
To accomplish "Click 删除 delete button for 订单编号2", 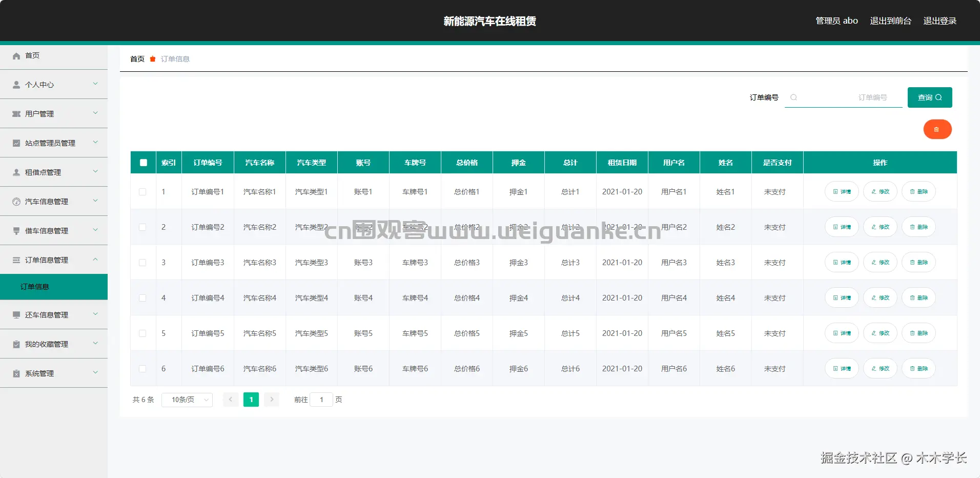I will point(918,227).
